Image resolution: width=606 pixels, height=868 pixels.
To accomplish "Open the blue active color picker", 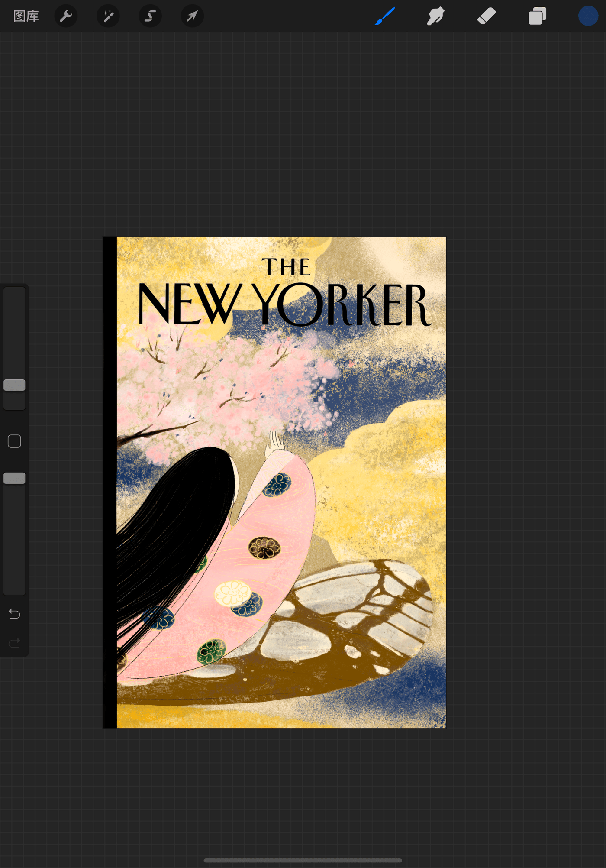I will click(x=588, y=16).
